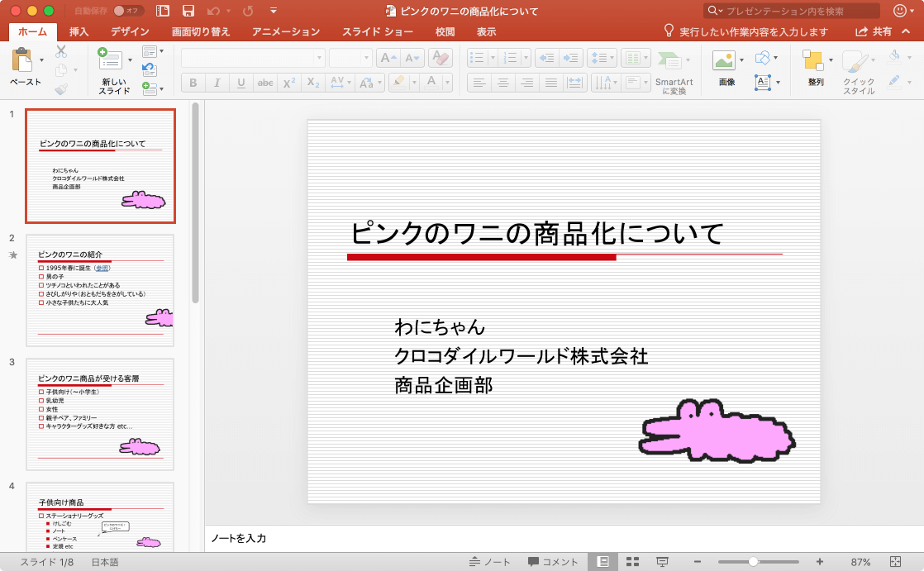The width and height of the screenshot is (924, 571).
Task: Click the 共有 share button
Action: coord(874,31)
